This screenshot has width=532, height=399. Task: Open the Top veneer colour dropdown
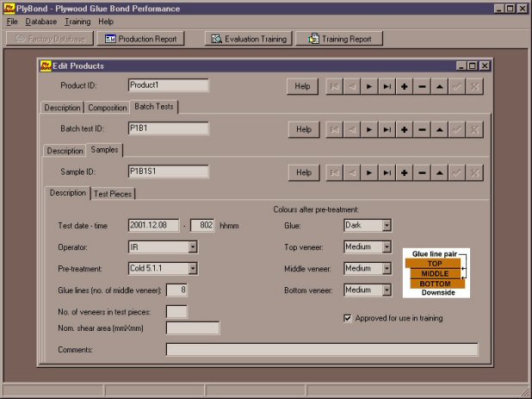(387, 246)
